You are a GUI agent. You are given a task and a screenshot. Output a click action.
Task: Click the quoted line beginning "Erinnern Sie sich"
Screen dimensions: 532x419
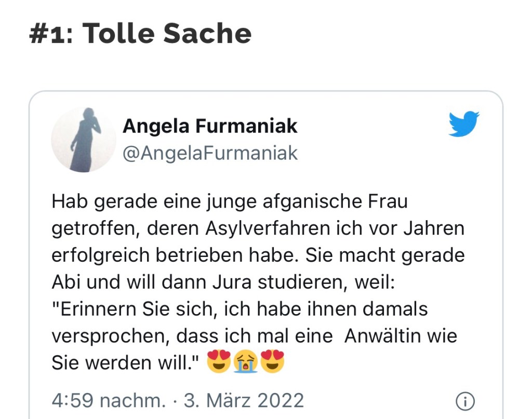240,309
